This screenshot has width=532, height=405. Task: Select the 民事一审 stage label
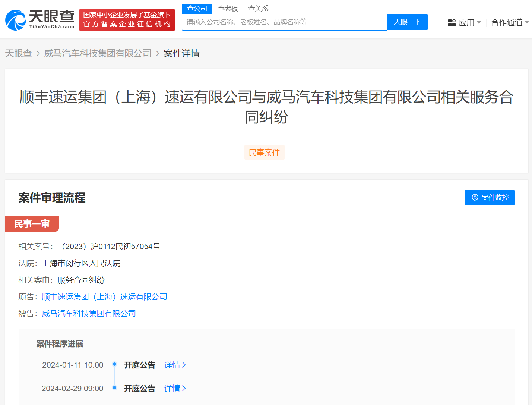pos(32,224)
